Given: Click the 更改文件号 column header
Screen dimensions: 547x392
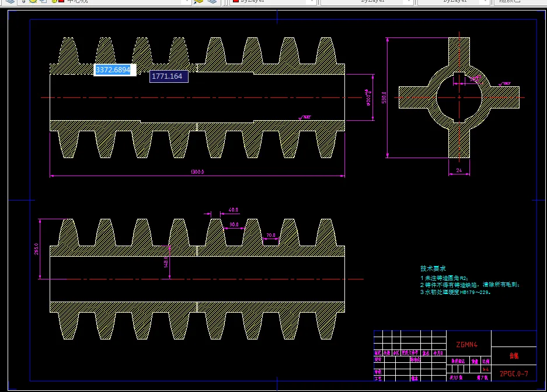Looking at the screenshot, I should click(410, 353).
